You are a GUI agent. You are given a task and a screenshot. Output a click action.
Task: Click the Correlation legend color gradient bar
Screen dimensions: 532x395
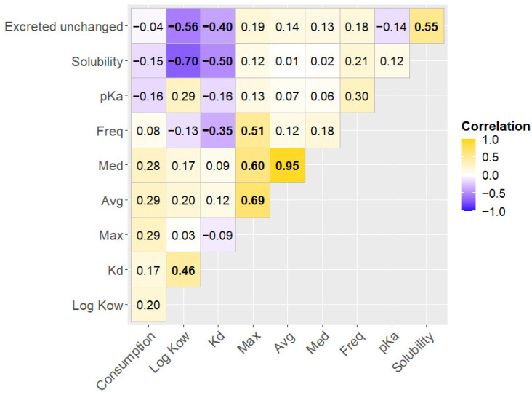469,175
